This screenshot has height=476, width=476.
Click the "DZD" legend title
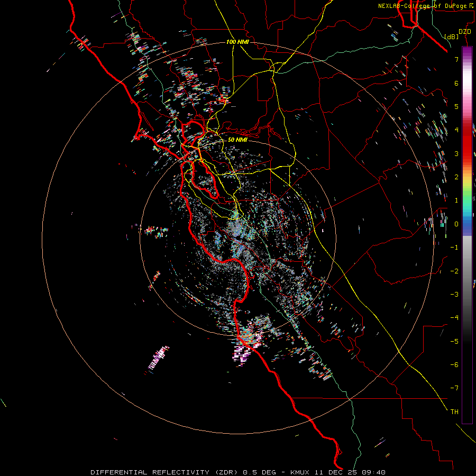coord(465,32)
